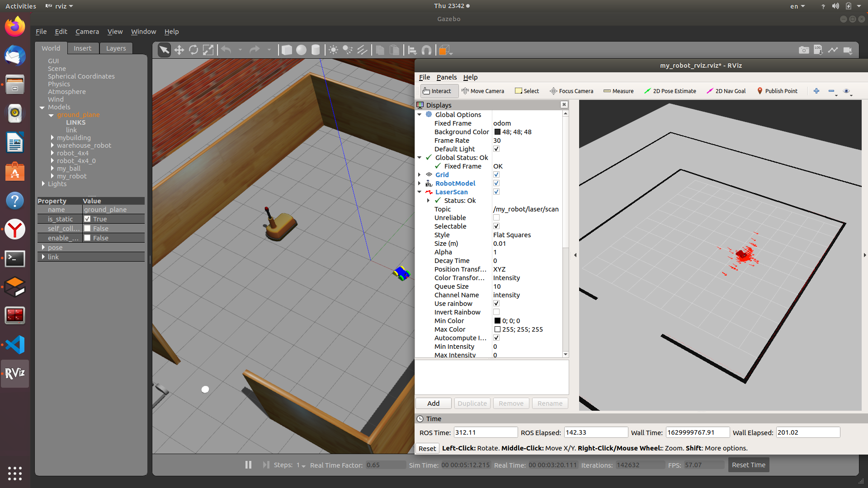Collapse the LaserScan display properties

click(420, 192)
